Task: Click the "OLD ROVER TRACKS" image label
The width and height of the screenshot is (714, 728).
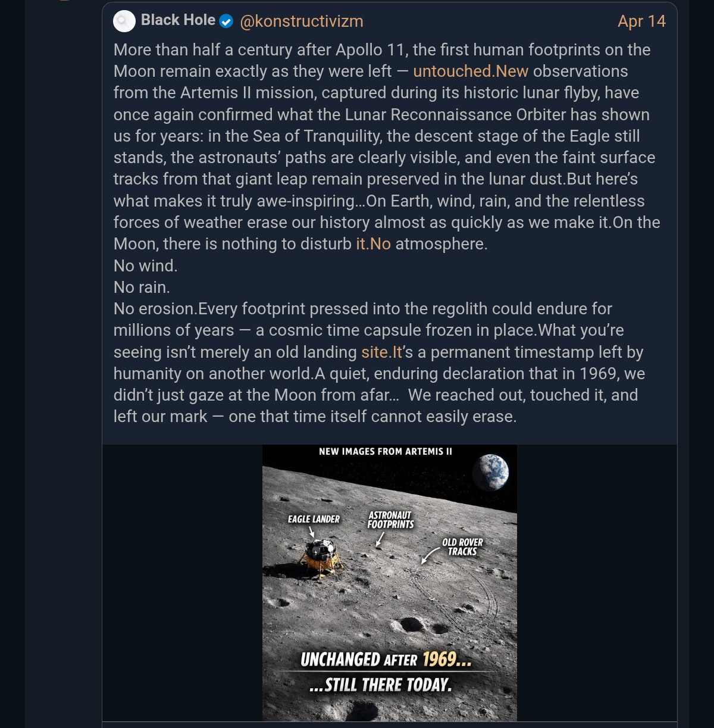Action: click(462, 546)
